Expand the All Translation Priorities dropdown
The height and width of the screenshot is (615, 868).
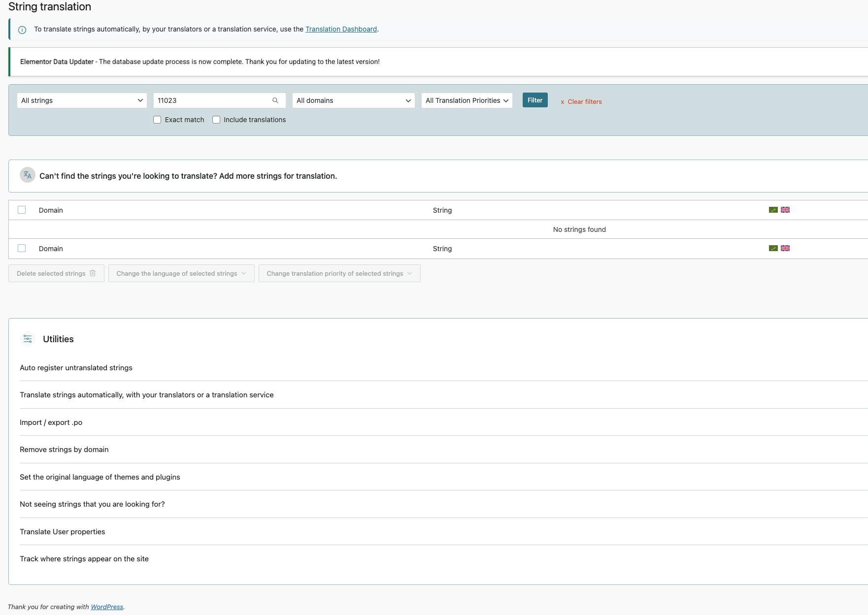click(x=467, y=100)
